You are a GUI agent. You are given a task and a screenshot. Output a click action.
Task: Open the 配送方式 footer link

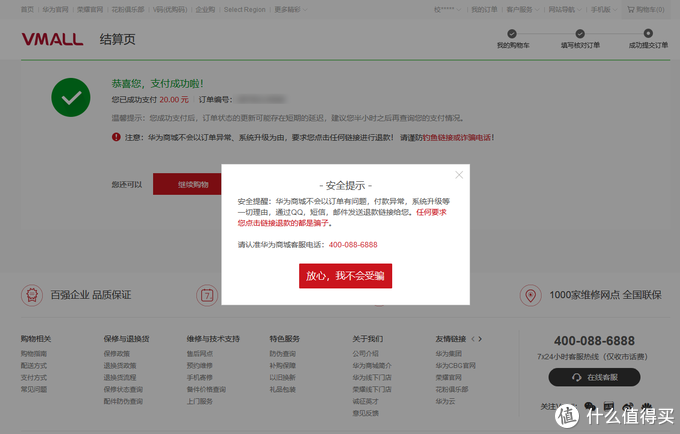(34, 365)
